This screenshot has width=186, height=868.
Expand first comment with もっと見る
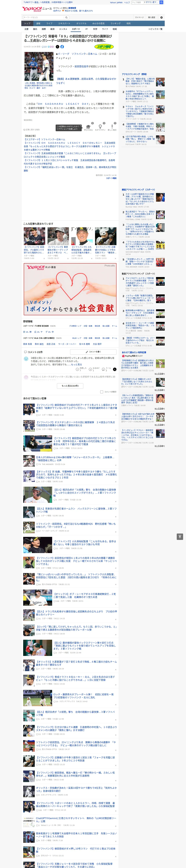tap(76, 365)
